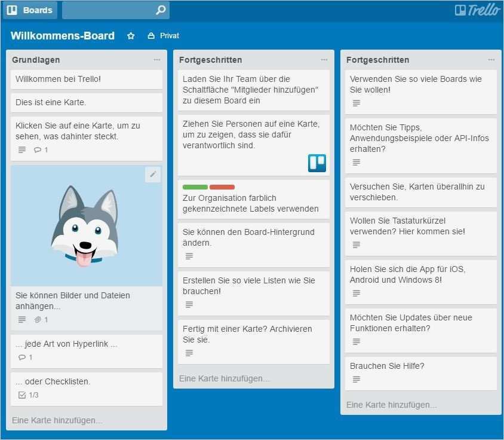The height and width of the screenshot is (440, 504).
Task: Click description icon on App card
Action: coord(356,293)
